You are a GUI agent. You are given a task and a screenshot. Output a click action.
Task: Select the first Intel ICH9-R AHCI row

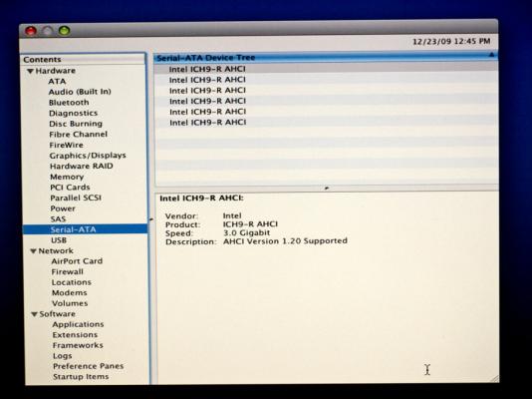pos(326,69)
